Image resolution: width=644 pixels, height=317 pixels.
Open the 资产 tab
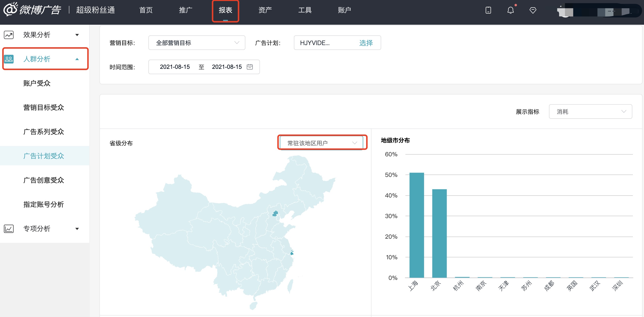coord(265,10)
